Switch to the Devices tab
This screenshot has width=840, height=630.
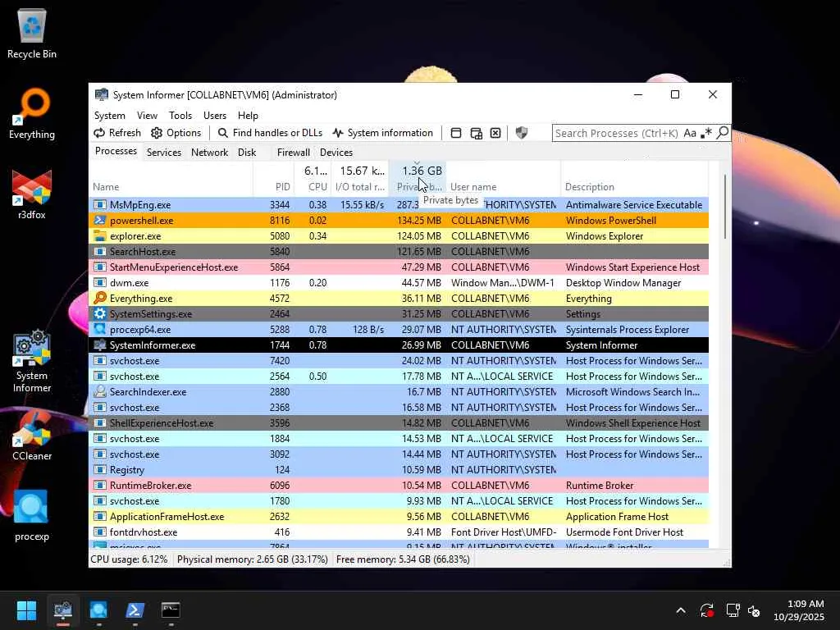tap(336, 152)
